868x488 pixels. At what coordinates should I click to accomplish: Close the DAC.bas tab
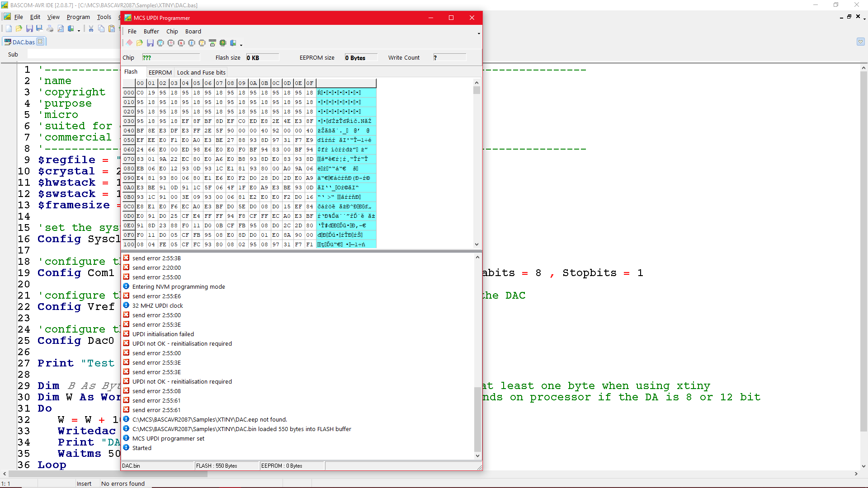tap(40, 42)
